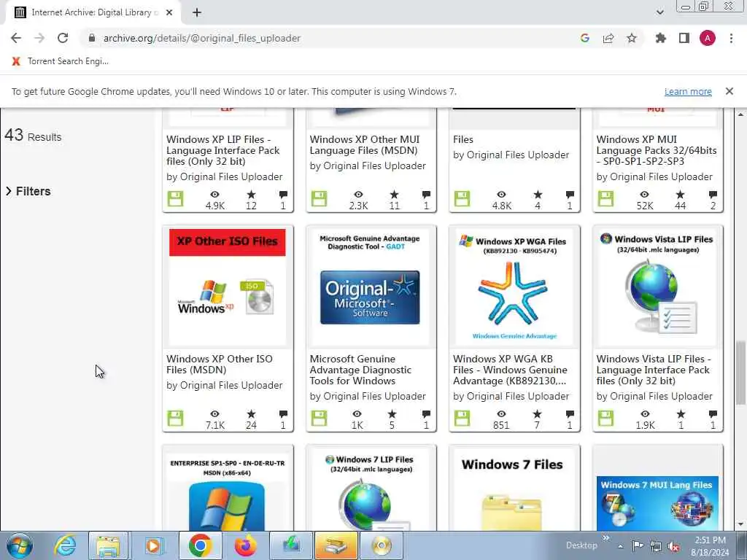Go back with the browser back arrow

point(16,38)
